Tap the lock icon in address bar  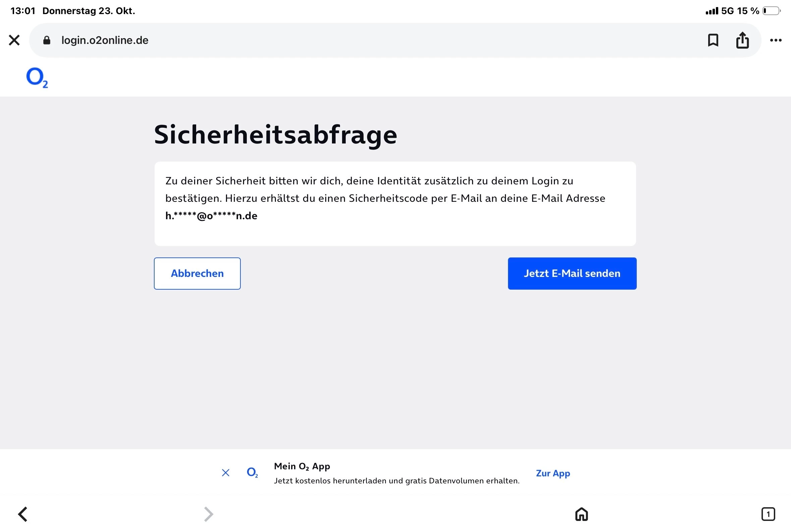pyautogui.click(x=47, y=40)
